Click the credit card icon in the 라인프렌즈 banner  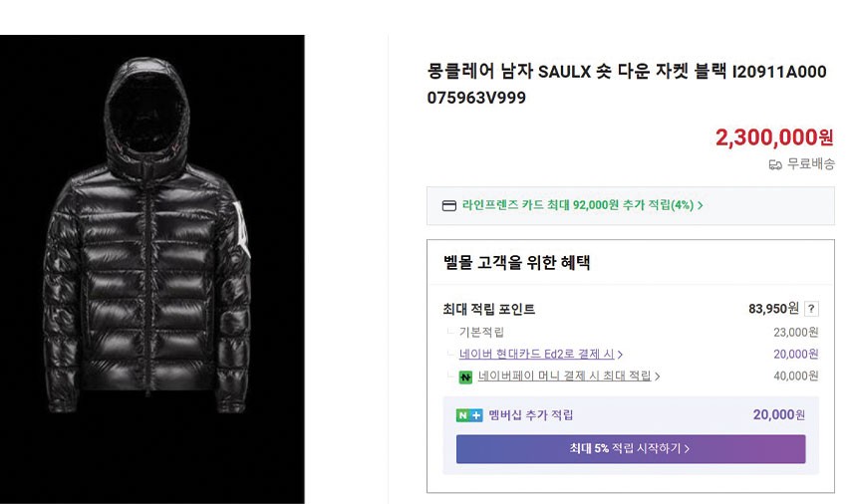point(449,206)
